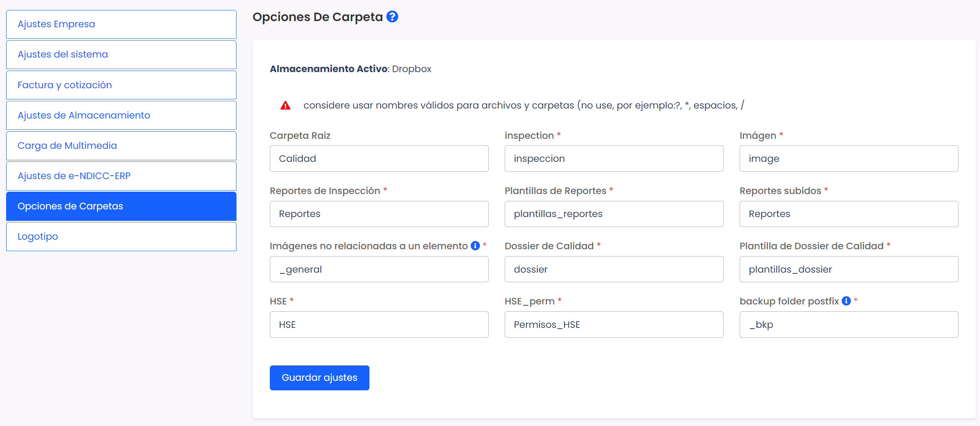980x426 pixels.
Task: Open the Logotipo settings page
Action: [x=121, y=237]
